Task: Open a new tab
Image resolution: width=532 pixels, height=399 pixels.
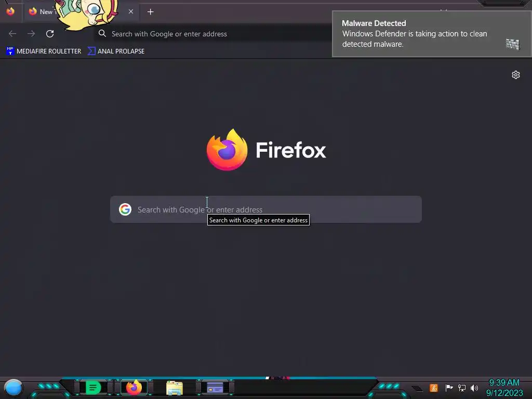Action: point(150,12)
